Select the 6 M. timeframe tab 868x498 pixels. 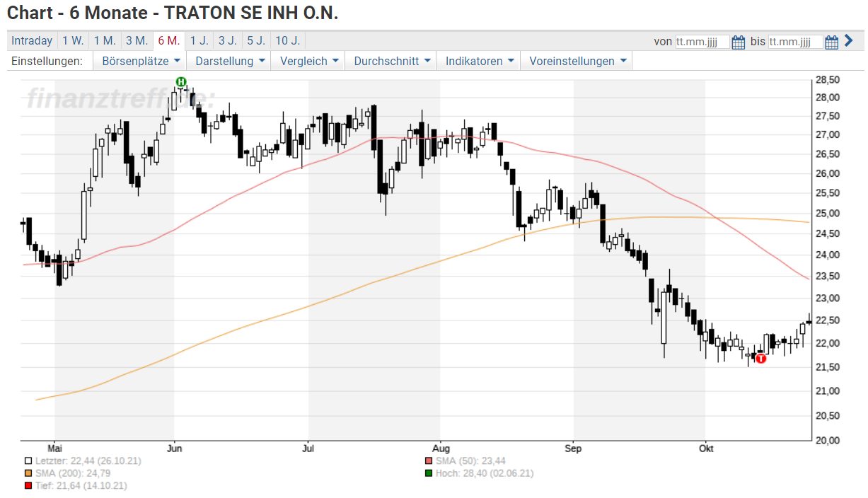(169, 40)
